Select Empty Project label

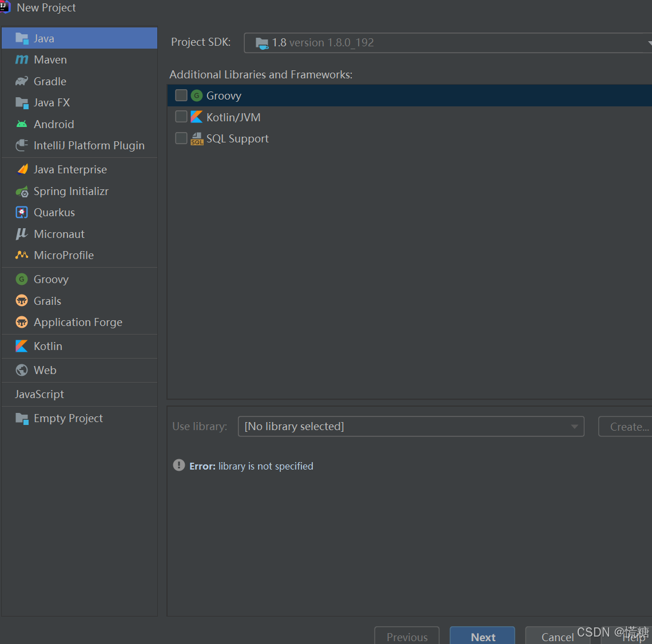(x=68, y=418)
